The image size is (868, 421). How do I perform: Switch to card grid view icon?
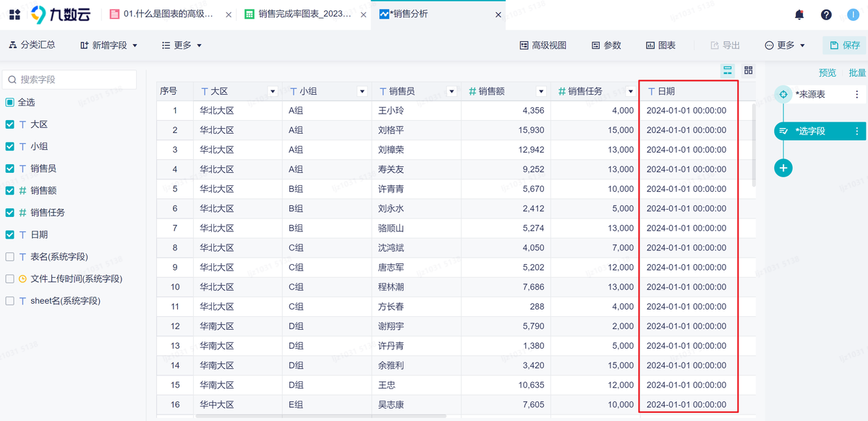749,70
